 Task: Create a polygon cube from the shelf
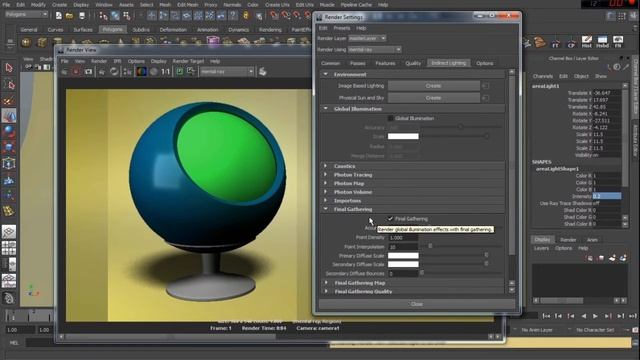42,42
